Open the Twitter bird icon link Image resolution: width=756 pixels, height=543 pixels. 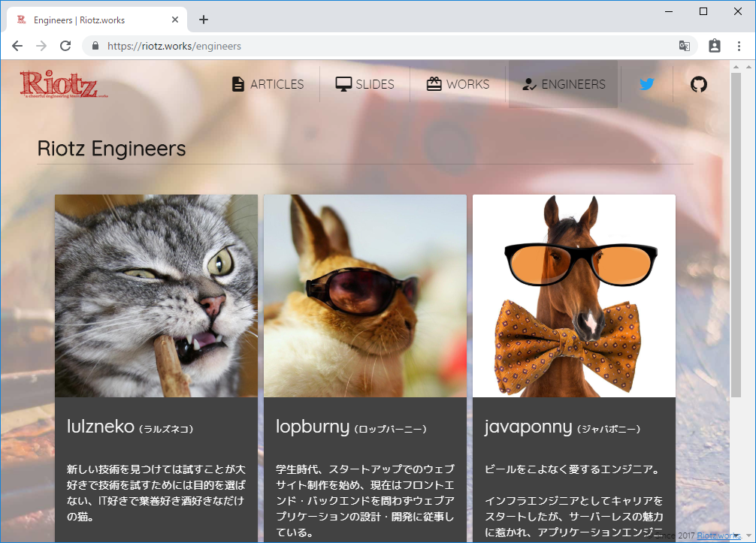click(647, 84)
